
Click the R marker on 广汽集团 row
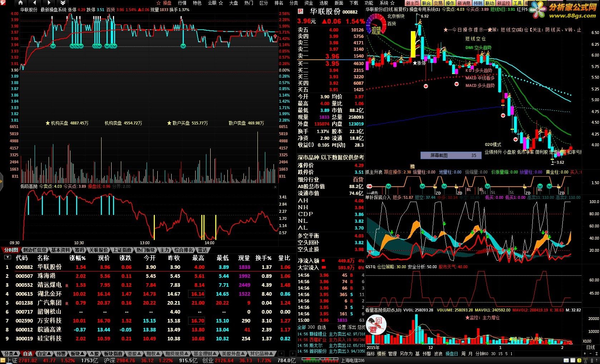tap(67, 304)
